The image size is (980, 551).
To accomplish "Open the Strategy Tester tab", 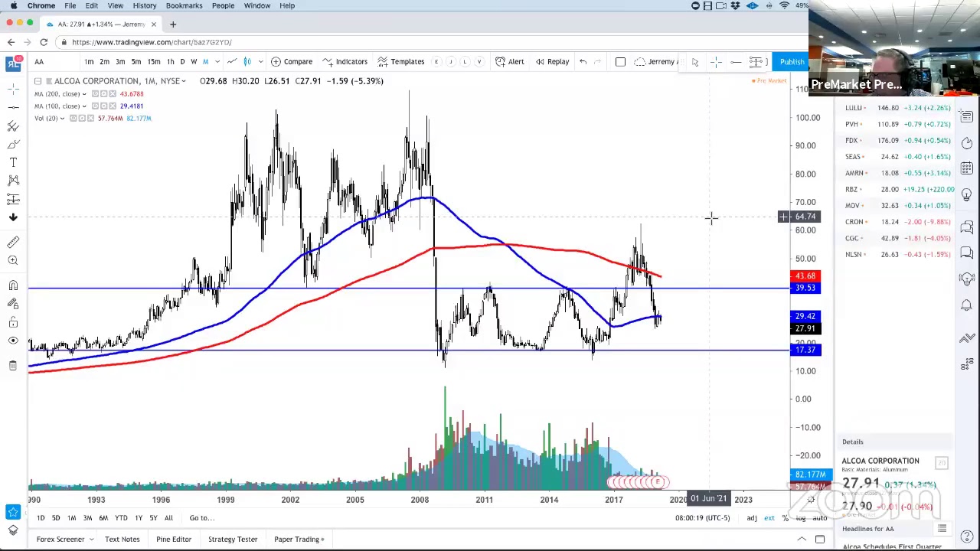I will pyautogui.click(x=233, y=540).
